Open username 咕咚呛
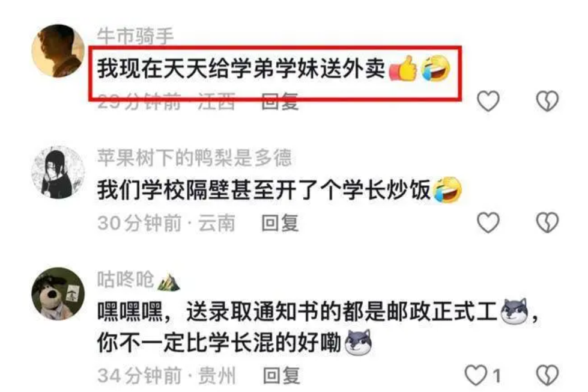The height and width of the screenshot is (392, 588). [x=126, y=280]
